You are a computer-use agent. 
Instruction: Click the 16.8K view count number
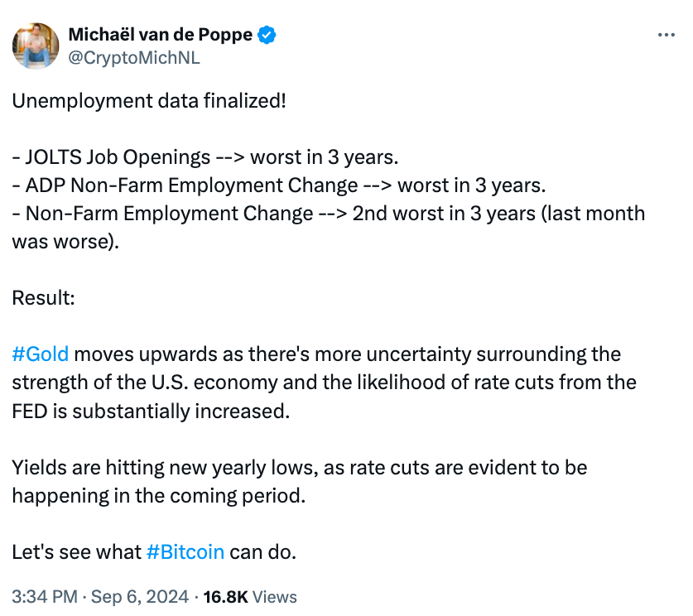pos(225,596)
